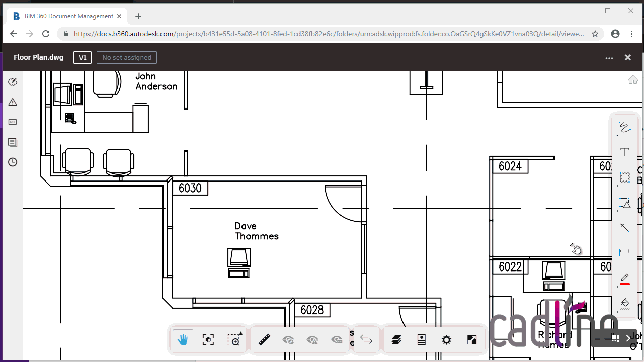Open the V1 version selector
The width and height of the screenshot is (644, 362).
(x=83, y=58)
